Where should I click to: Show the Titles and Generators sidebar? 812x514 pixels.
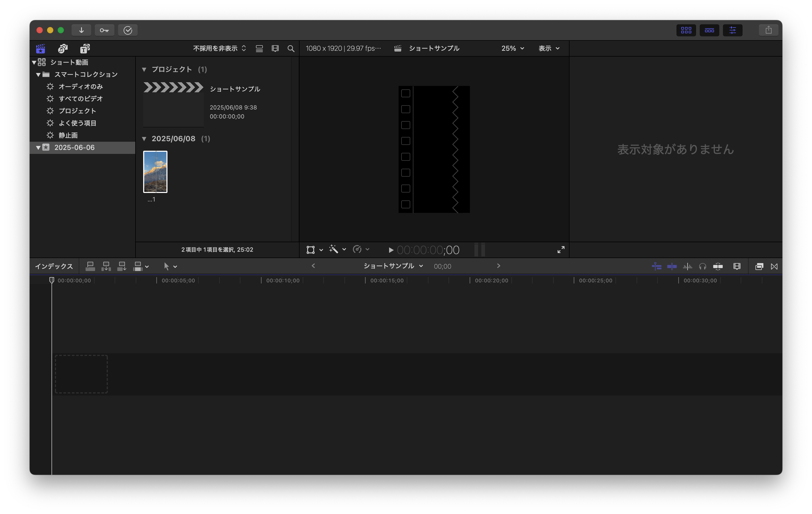point(85,49)
